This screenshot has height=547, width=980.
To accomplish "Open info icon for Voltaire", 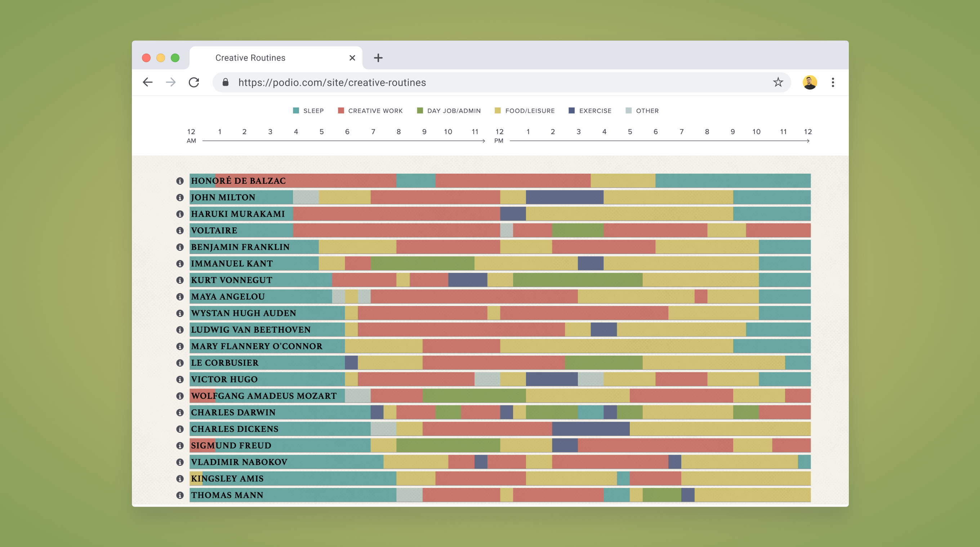I will [180, 231].
